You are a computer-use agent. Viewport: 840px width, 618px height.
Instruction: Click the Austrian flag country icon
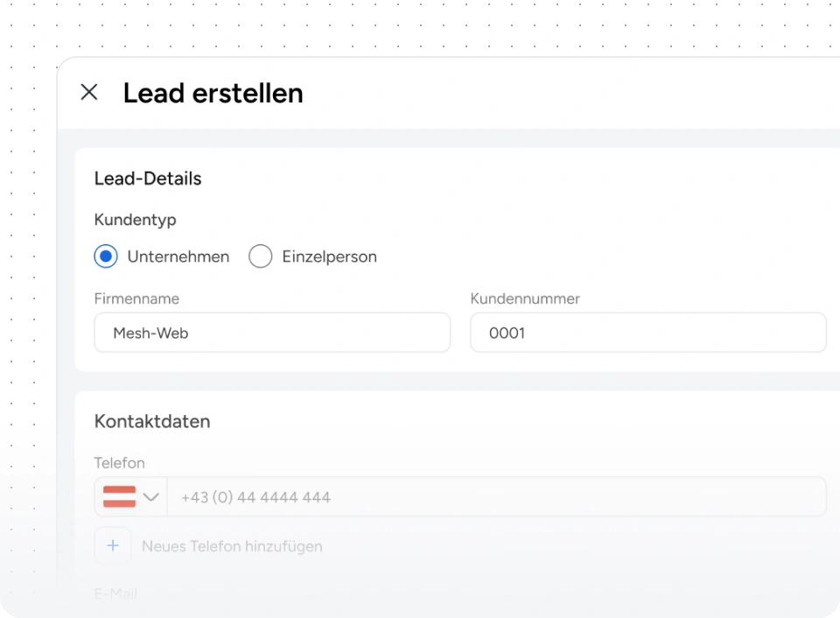[120, 497]
